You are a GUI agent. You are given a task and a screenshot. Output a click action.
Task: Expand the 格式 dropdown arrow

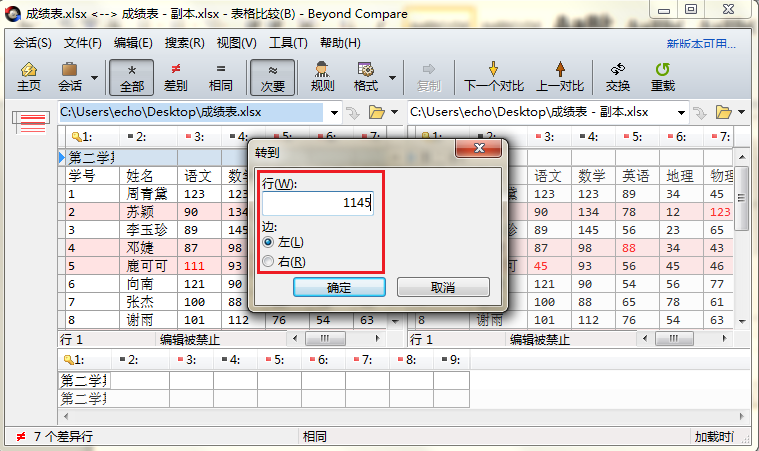click(393, 77)
